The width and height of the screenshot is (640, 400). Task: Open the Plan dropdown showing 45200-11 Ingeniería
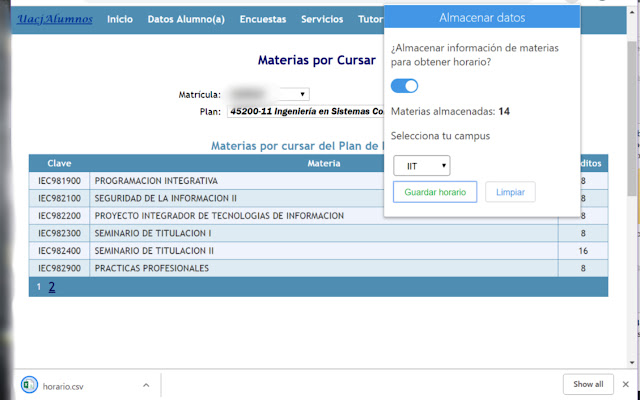(305, 111)
